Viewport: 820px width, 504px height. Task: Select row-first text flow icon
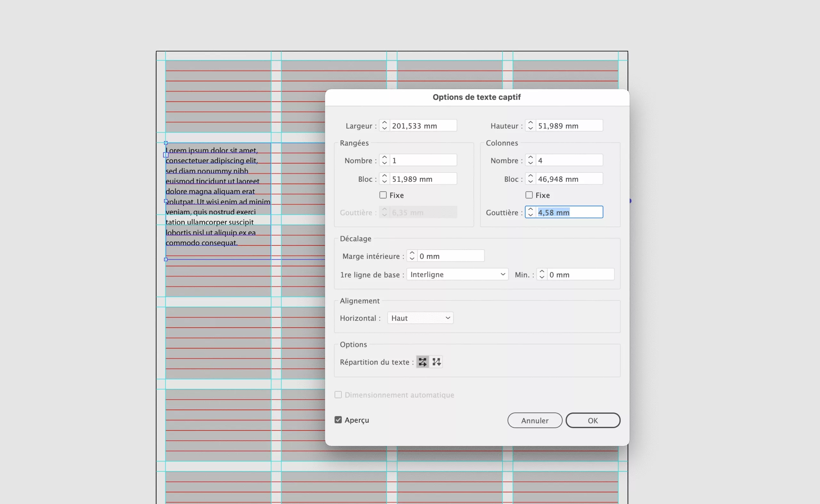pos(422,362)
